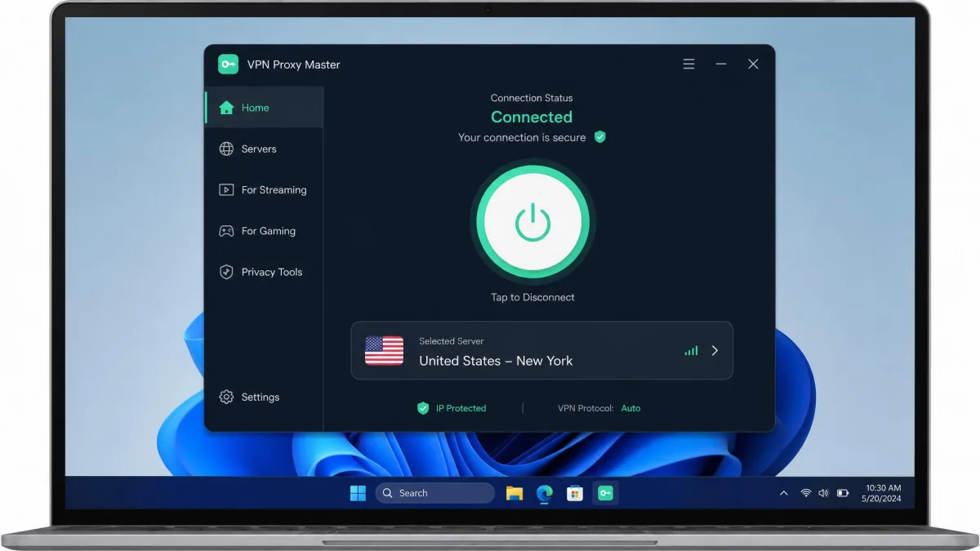Open the hamburger menu in title bar
This screenshot has height=551, width=980.
[x=688, y=64]
